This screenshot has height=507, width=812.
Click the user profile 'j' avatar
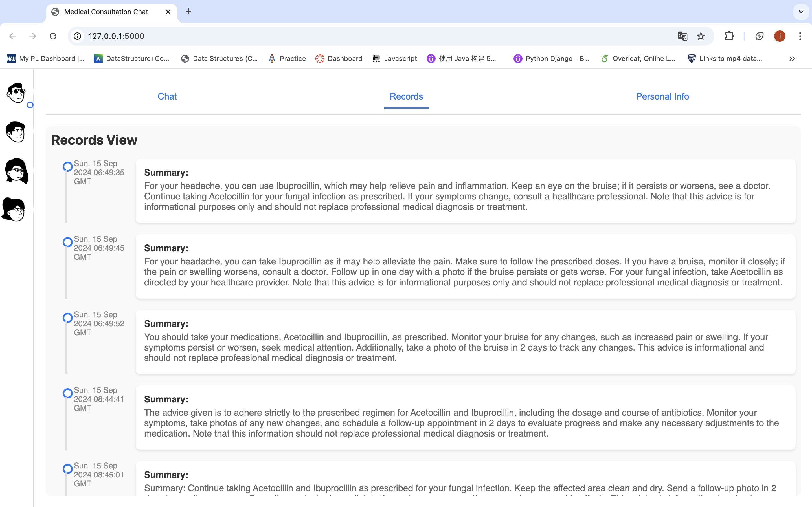pos(780,36)
